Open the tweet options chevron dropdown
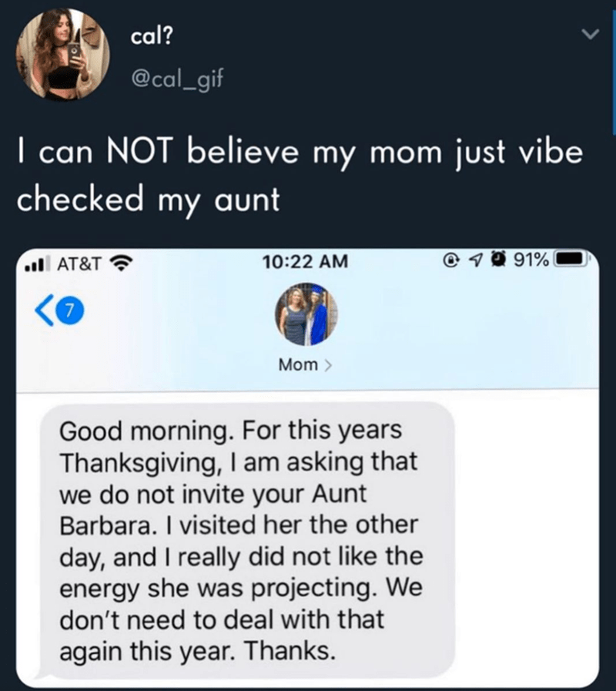616x691 pixels. 590,34
